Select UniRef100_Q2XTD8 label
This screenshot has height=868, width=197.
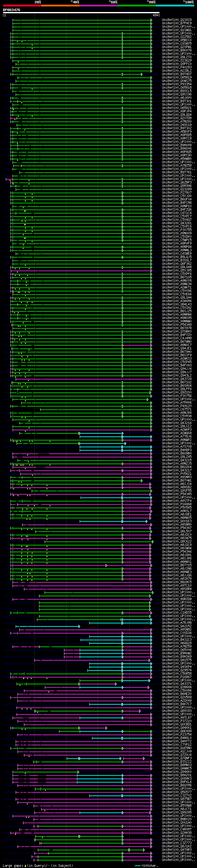pos(177,118)
